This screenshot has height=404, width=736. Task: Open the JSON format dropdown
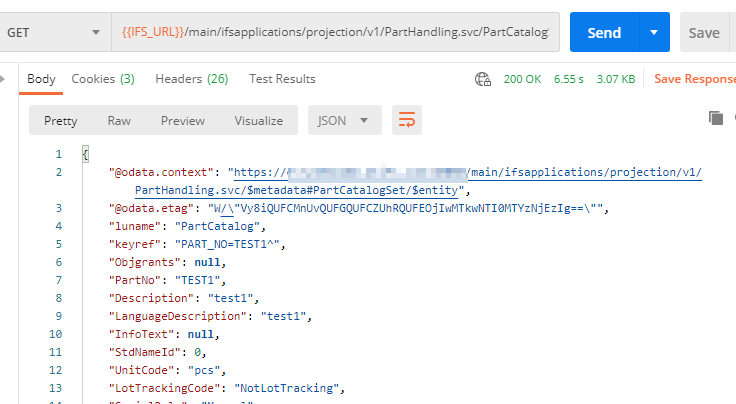tap(344, 120)
